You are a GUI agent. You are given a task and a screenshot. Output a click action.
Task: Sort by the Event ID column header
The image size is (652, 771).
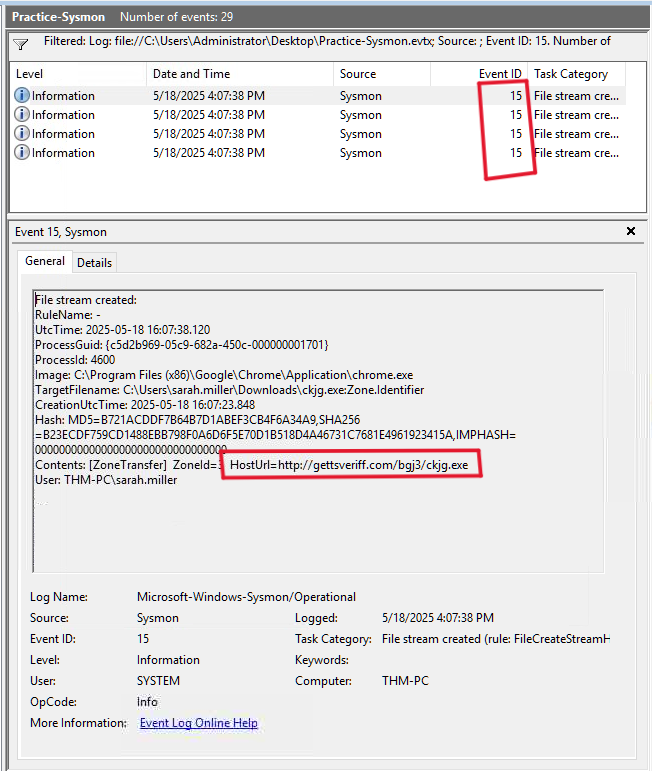click(499, 74)
